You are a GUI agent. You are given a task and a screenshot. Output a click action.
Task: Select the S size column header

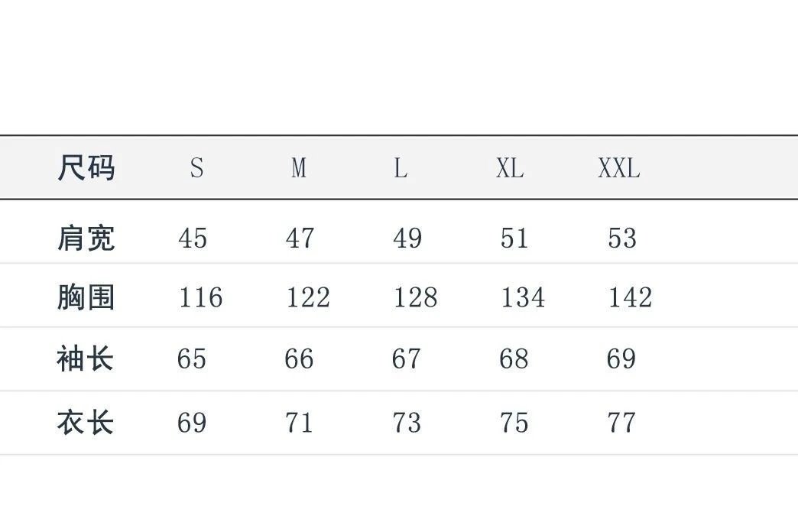click(197, 167)
